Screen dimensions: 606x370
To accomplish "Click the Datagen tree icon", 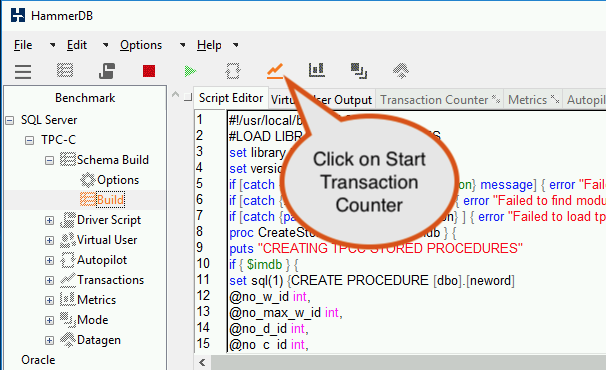I will [68, 340].
